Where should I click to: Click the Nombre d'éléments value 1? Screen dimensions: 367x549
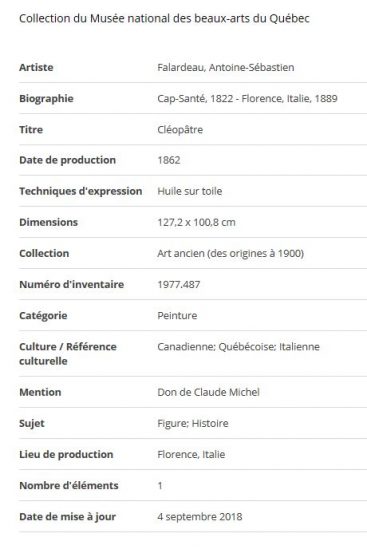coord(160,486)
